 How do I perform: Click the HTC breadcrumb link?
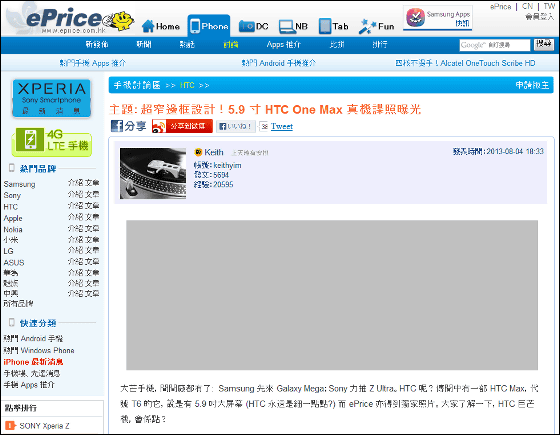[x=187, y=85]
